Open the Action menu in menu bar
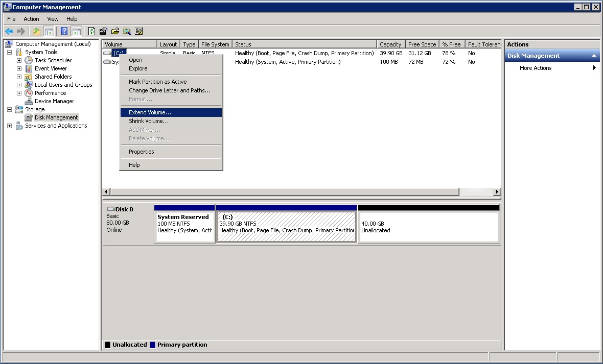Viewport: 603px width, 364px height. point(31,19)
